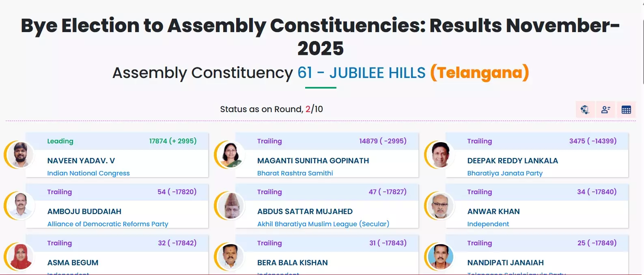The width and height of the screenshot is (644, 275).
Task: Click the 61 - JUBILEE HILLS constituency heading
Action: (361, 73)
